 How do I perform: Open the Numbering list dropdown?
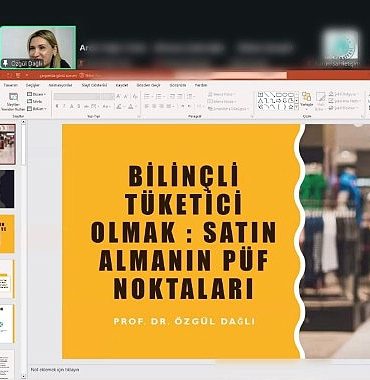coord(160,96)
